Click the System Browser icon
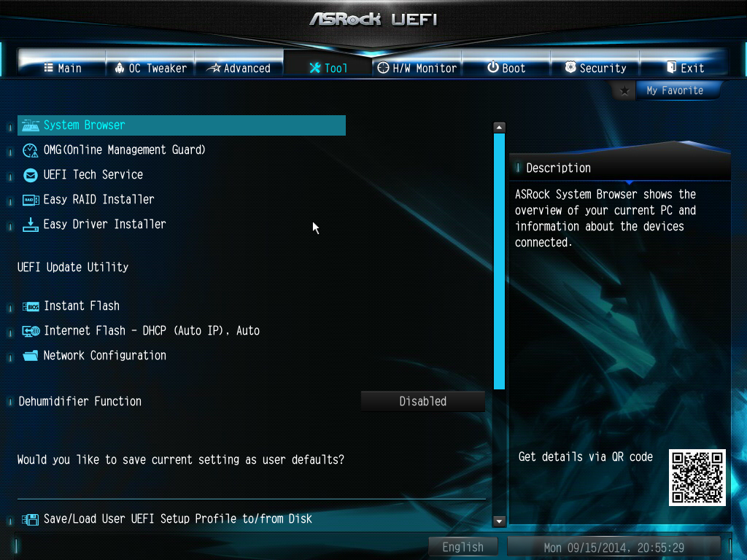This screenshot has width=747, height=560. [x=31, y=125]
